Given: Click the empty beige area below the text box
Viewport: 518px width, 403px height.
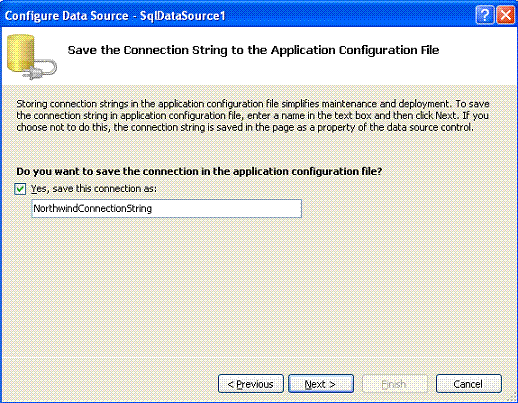Looking at the screenshot, I should 259,287.
